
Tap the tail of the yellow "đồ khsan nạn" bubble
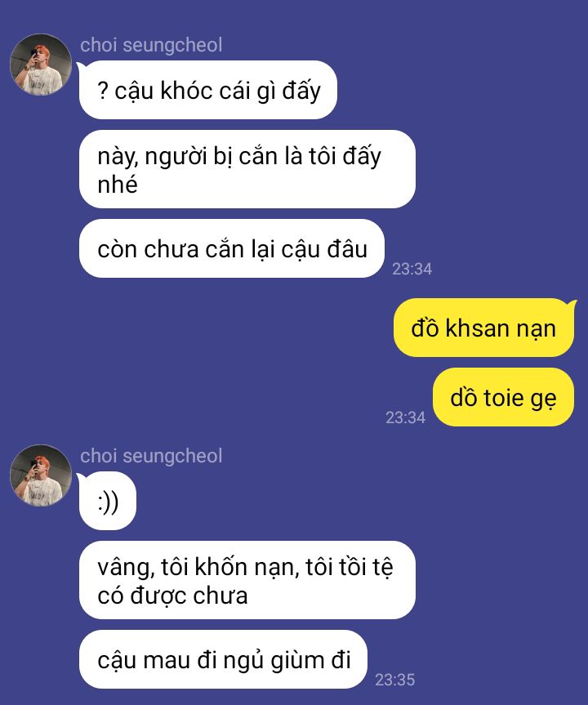[x=572, y=305]
